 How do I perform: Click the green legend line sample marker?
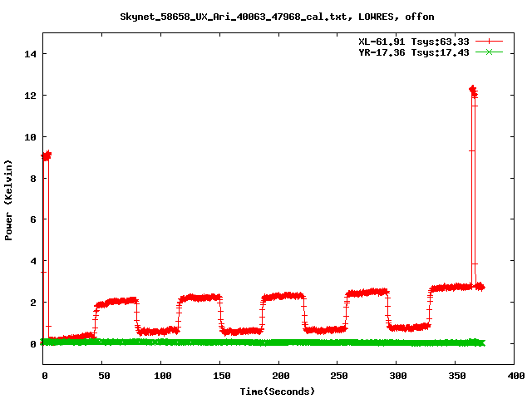pos(489,52)
